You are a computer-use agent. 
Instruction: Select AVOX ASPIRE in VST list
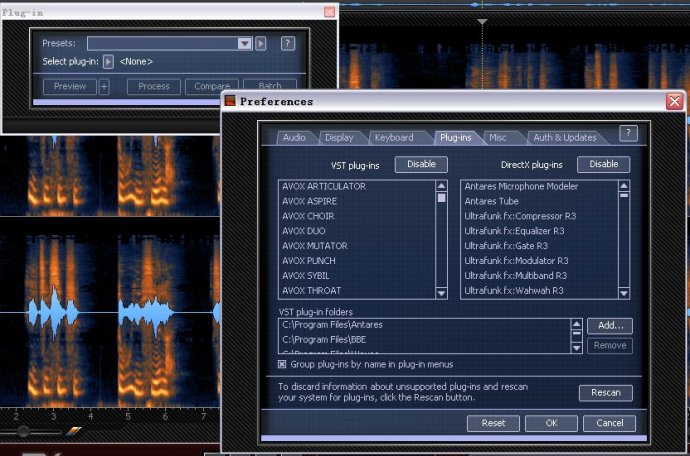coord(357,201)
